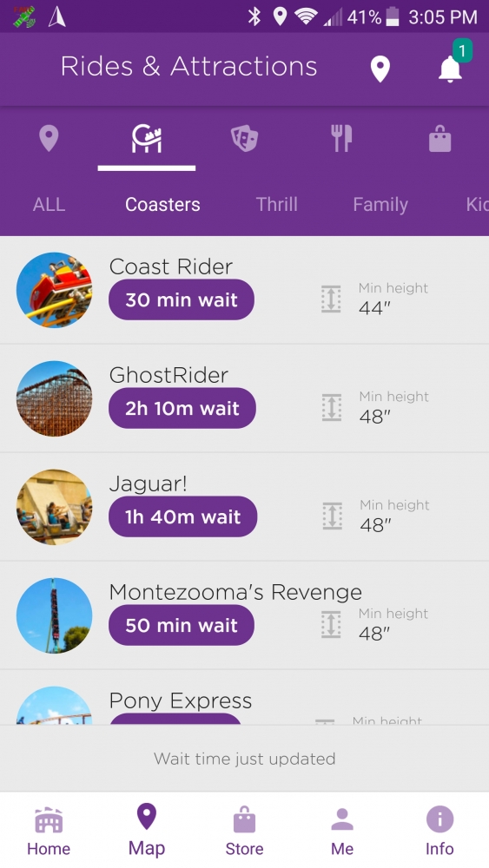Select the Family rides filter
This screenshot has width=489, height=868.
coord(380,205)
